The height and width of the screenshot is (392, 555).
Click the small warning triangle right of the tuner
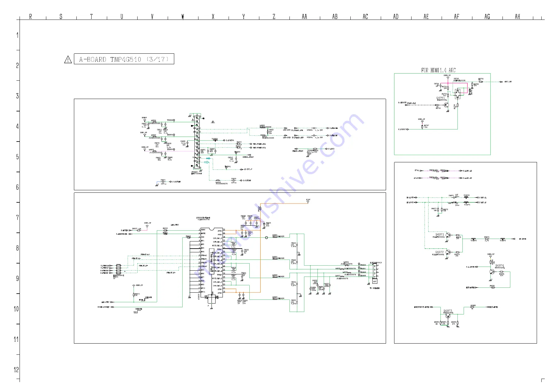click(x=213, y=122)
